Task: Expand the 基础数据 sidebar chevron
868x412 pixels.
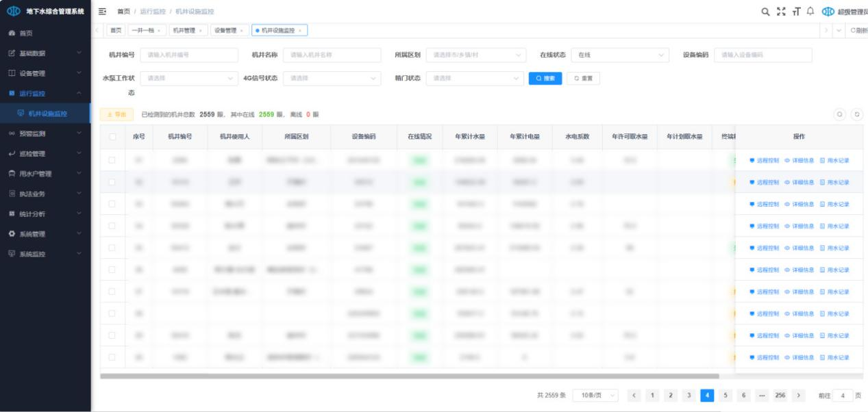Action: coord(79,53)
